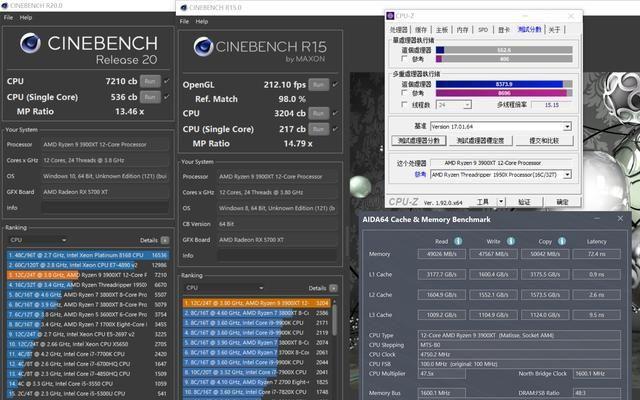Click the Info input field in Cinebench R20
Image resolution: width=640 pixels, height=400 pixels.
click(105, 207)
